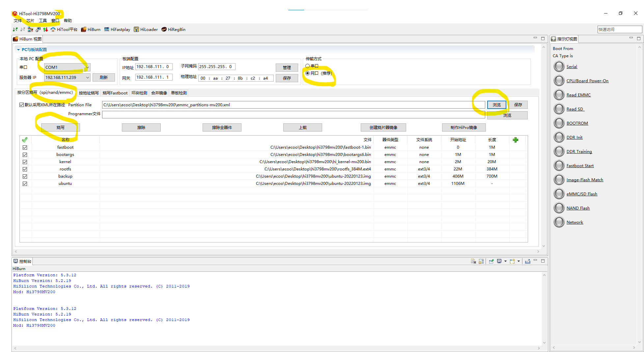
Task: Uncheck the kernel partition row
Action: click(25, 162)
